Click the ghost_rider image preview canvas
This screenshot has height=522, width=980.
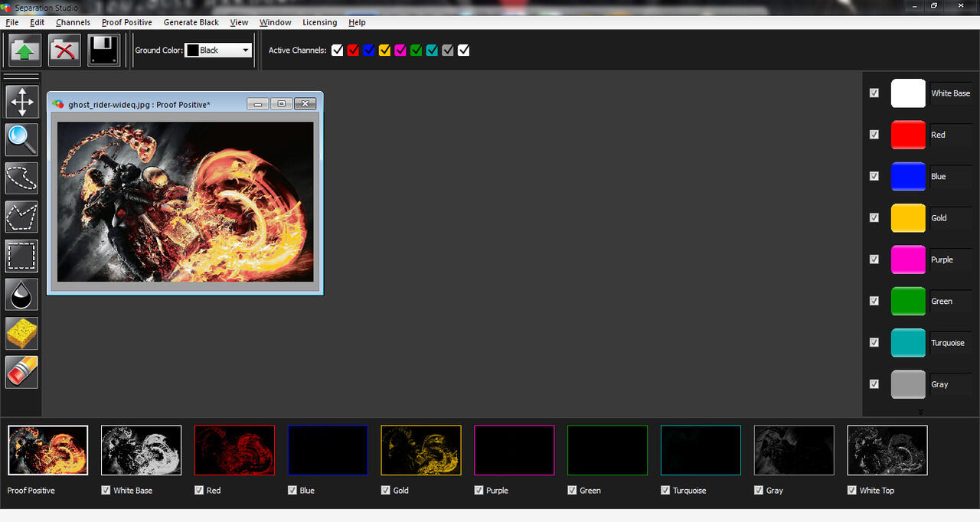[x=185, y=201]
